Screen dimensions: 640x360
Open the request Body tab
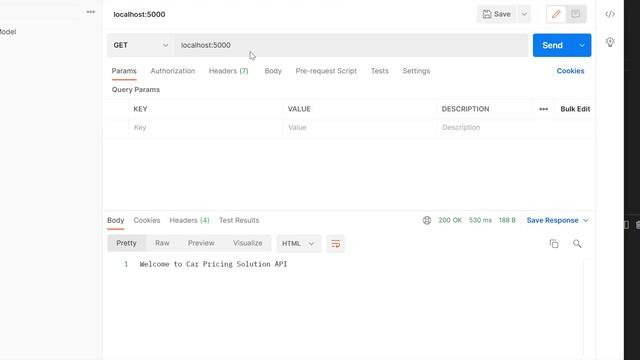273,71
